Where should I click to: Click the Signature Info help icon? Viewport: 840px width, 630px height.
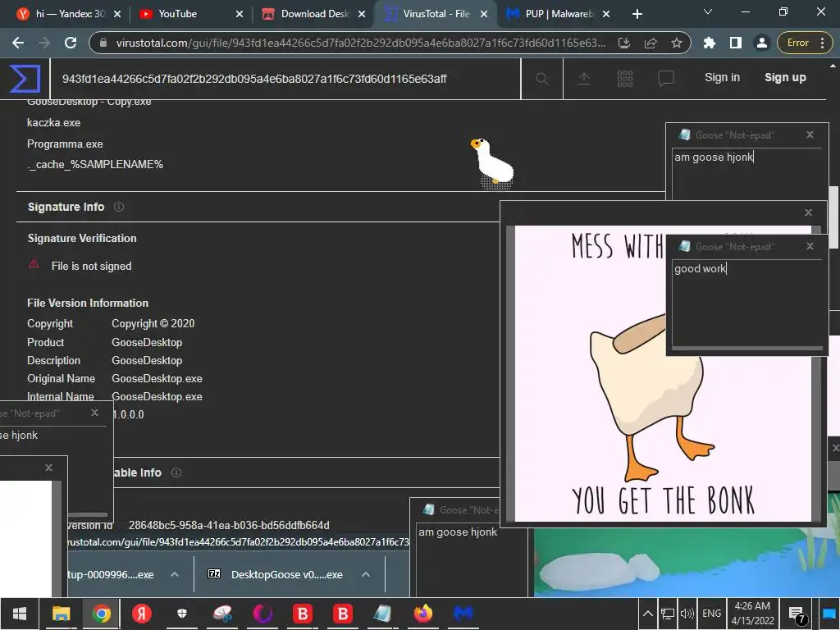(x=119, y=207)
